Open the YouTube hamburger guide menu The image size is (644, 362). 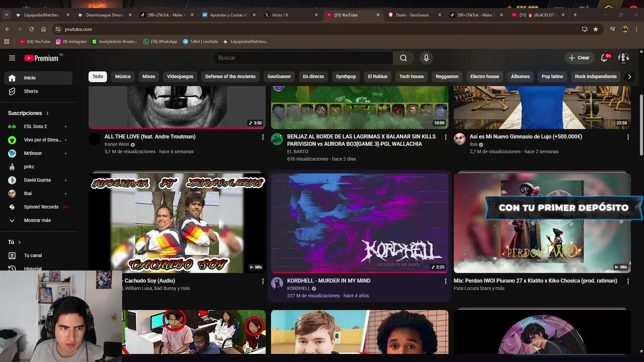coord(12,58)
